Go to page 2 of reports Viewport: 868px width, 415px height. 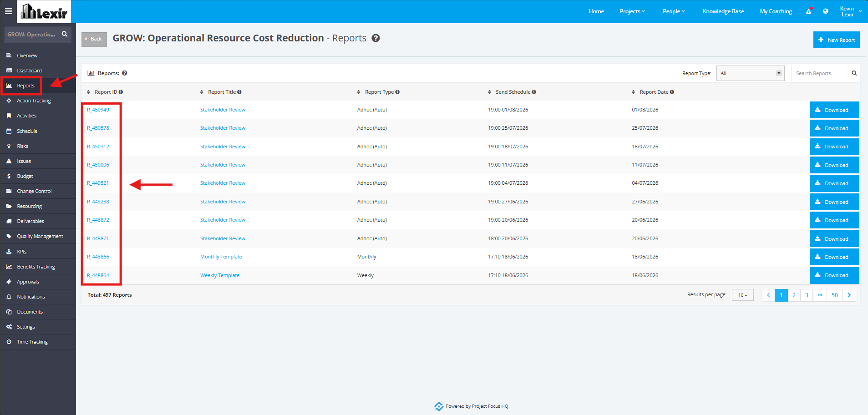tap(794, 295)
